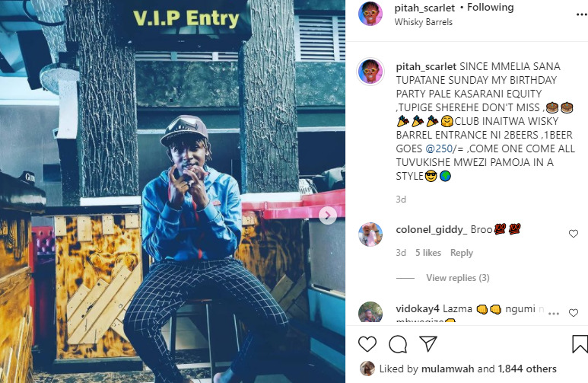Click colonel_giddy_ avatar
Viewport: 588px width, 383px height.
(370, 235)
